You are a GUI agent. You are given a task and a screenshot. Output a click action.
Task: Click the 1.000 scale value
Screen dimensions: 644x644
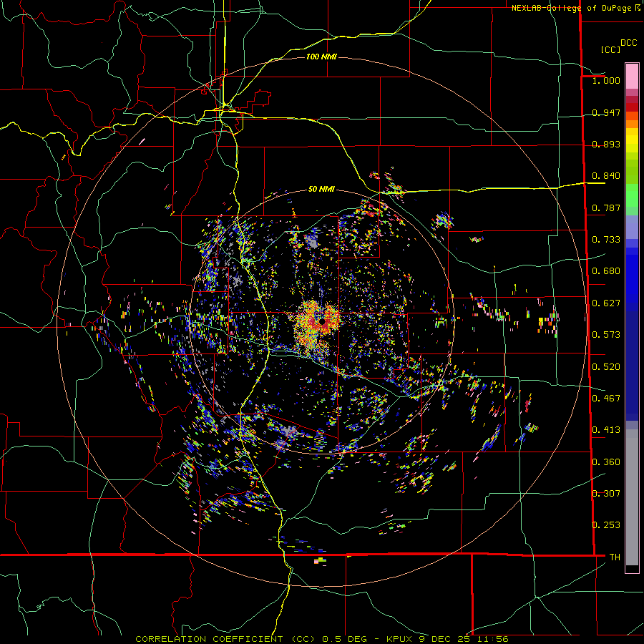pos(606,80)
